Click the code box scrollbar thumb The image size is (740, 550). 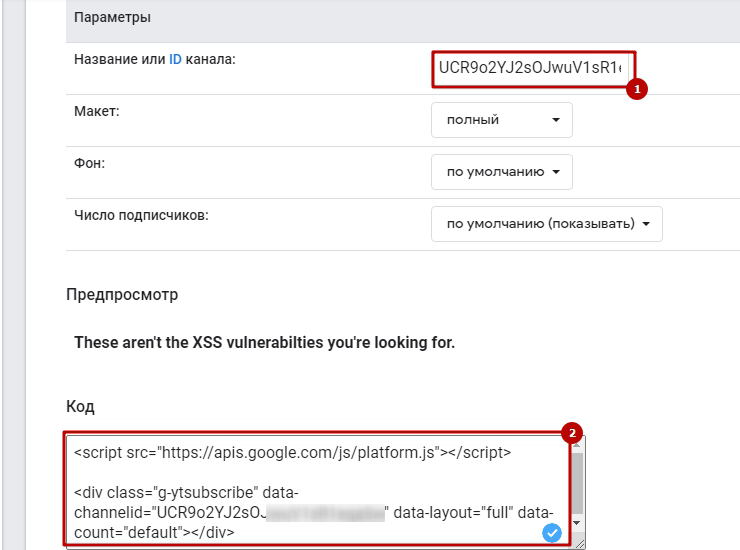[577, 480]
